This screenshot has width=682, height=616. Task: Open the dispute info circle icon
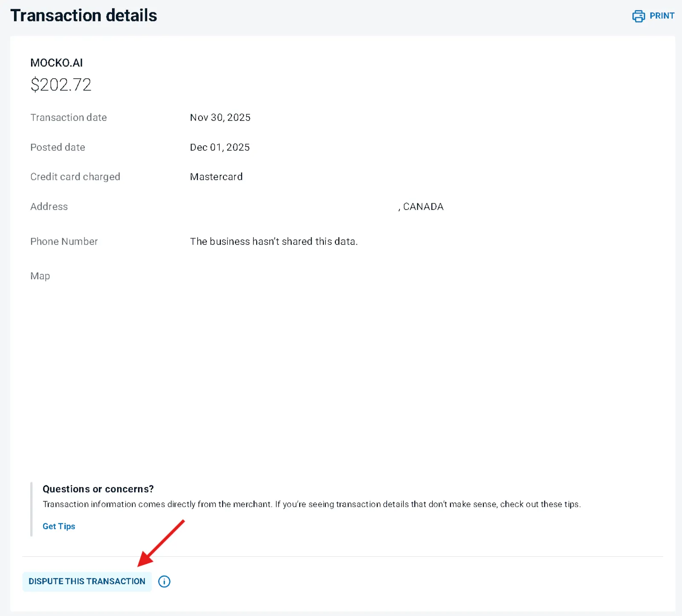click(x=164, y=581)
